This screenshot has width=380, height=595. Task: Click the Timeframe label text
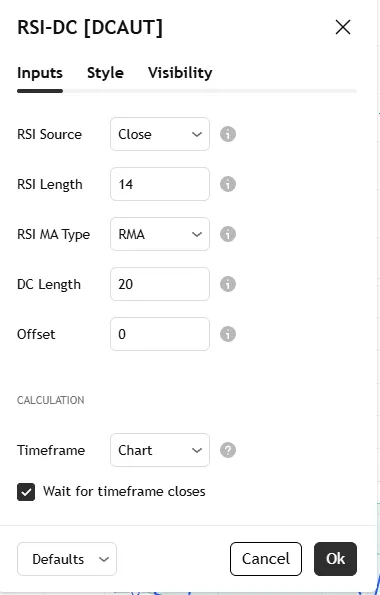click(x=51, y=450)
